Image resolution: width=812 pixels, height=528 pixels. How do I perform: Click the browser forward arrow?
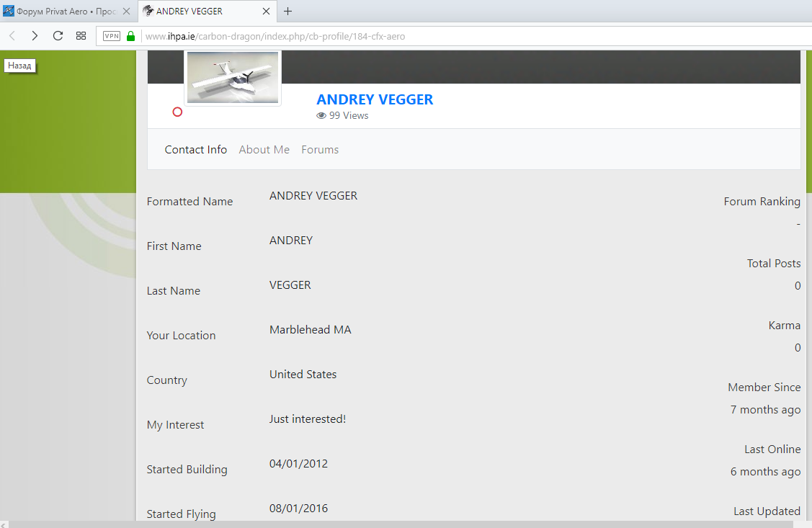click(35, 36)
